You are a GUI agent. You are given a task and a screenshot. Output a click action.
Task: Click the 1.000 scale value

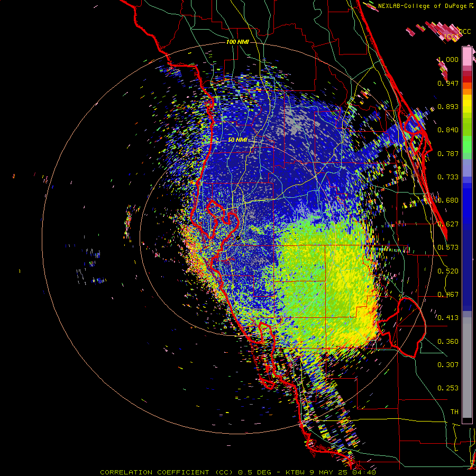tap(448, 59)
